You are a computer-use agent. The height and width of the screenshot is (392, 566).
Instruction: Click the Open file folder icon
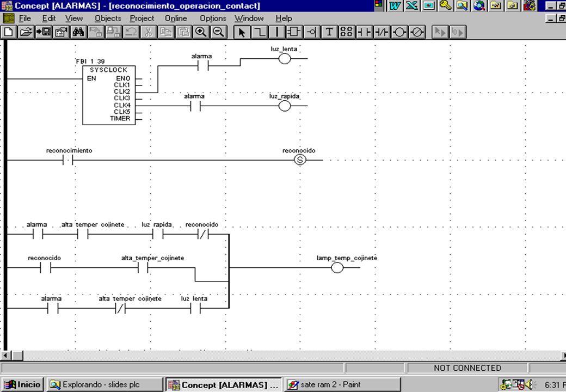pyautogui.click(x=26, y=32)
